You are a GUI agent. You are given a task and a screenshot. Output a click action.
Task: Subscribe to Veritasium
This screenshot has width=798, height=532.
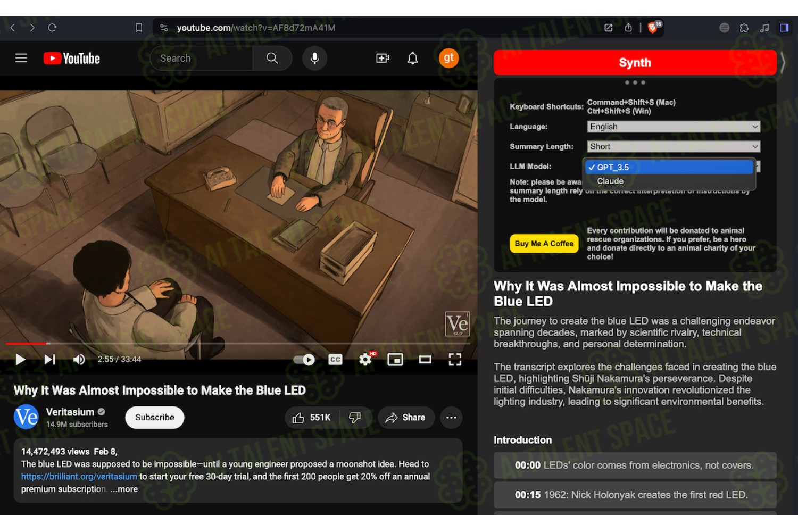155,418
